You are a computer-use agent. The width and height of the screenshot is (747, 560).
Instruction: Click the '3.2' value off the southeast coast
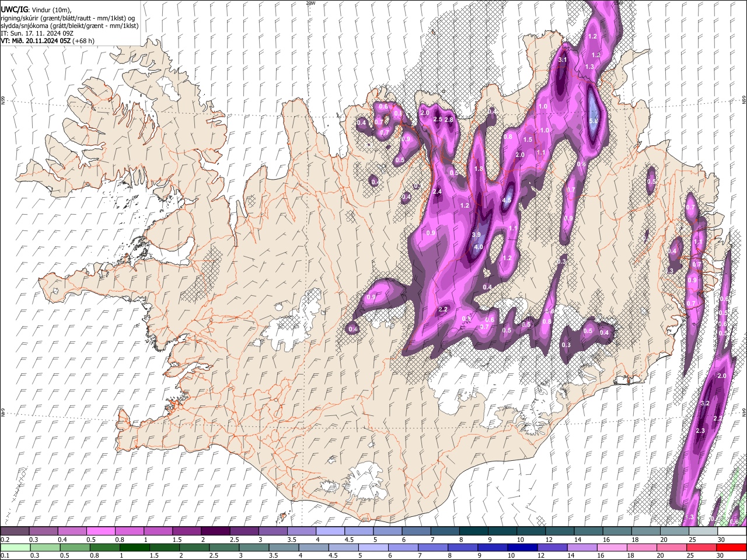704,404
